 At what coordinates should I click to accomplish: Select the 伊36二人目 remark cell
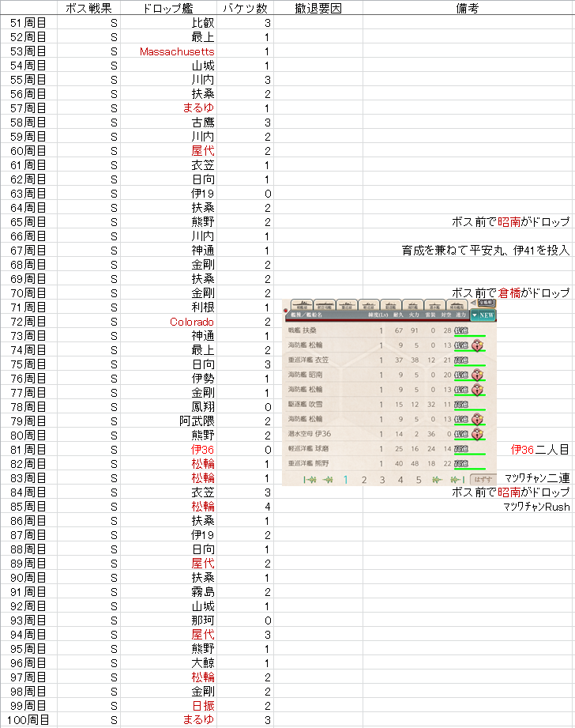pos(540,450)
